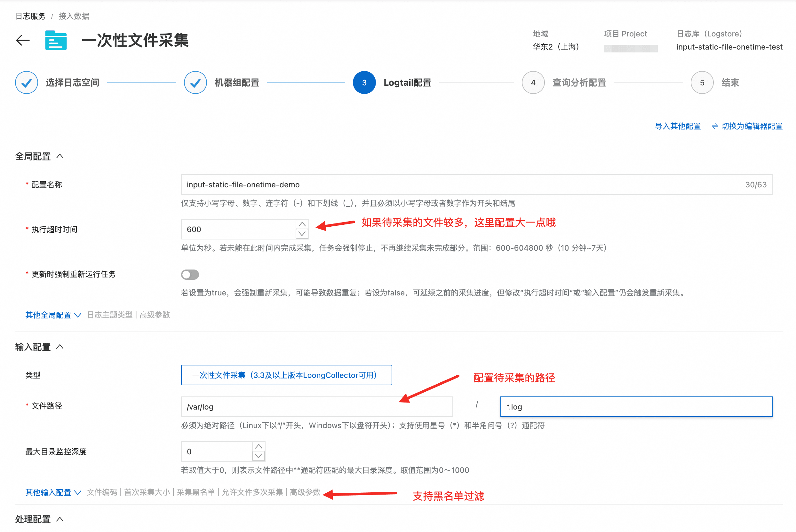
Task: Click the step 3 Logtail配置 circle
Action: click(364, 82)
